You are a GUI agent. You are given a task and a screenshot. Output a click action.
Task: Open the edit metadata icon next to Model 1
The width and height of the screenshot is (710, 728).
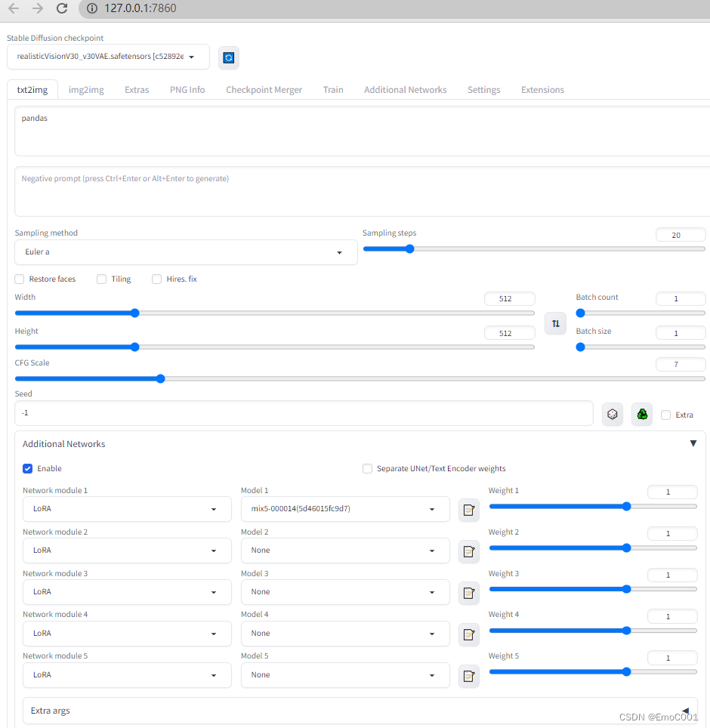coord(468,510)
